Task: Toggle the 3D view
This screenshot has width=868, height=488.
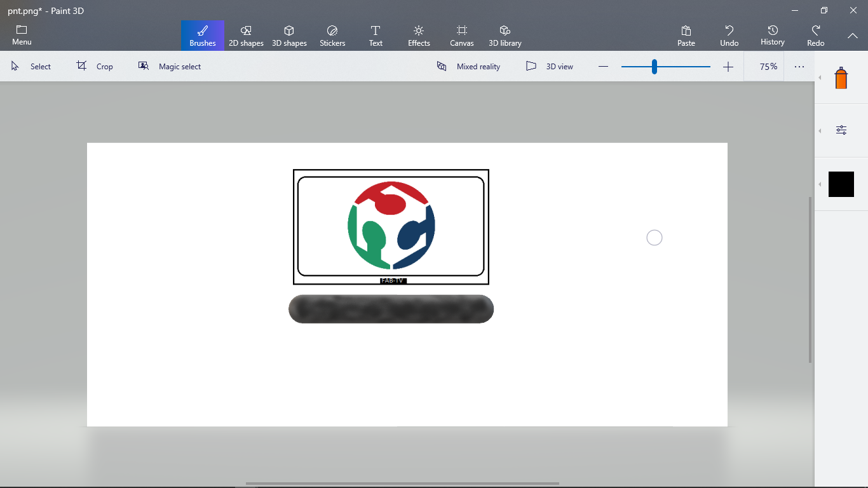Action: (x=550, y=66)
